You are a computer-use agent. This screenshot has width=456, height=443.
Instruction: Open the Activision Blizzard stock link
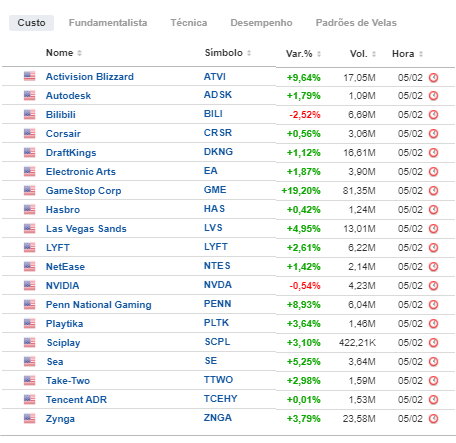(x=90, y=77)
